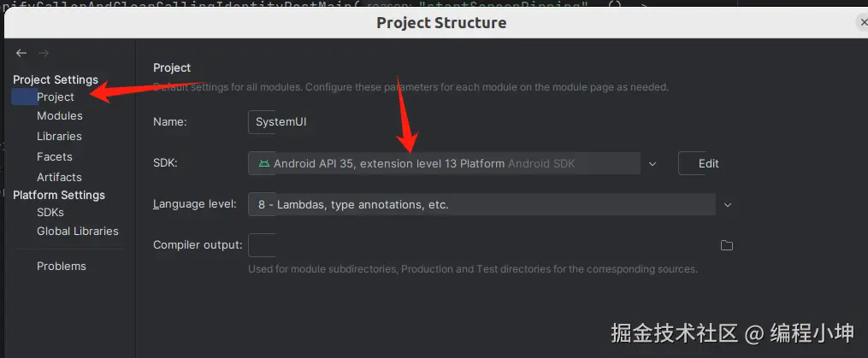Screen dimensions: 868x358
Task: Click the Android API 35 SDK selector
Action: coord(445,163)
